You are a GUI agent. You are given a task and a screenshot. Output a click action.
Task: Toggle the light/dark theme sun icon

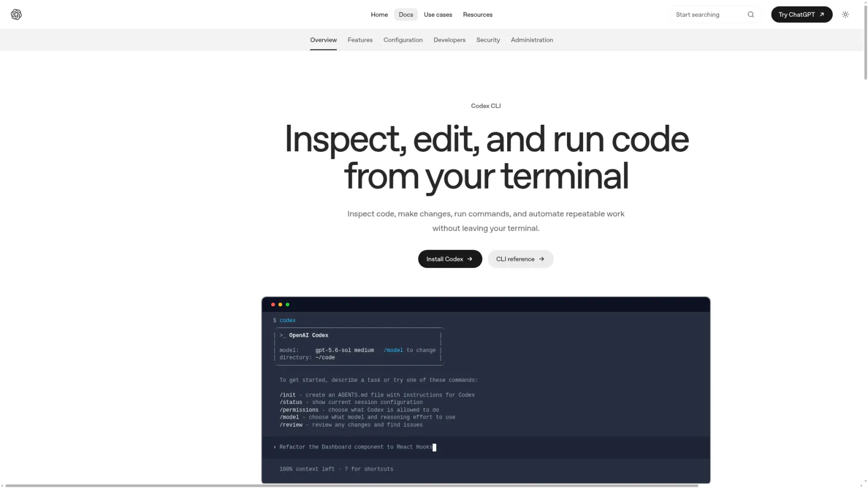845,15
